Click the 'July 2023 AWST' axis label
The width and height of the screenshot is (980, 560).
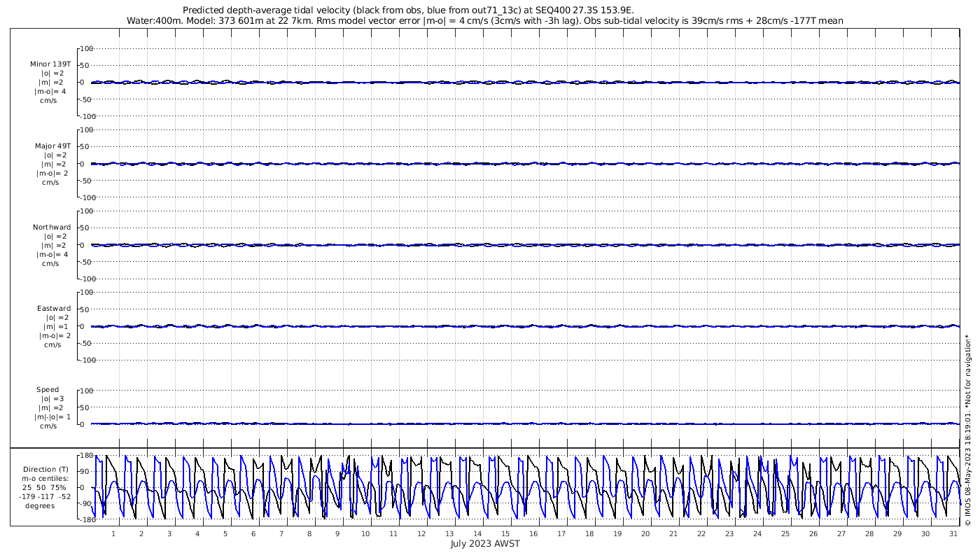pyautogui.click(x=485, y=543)
